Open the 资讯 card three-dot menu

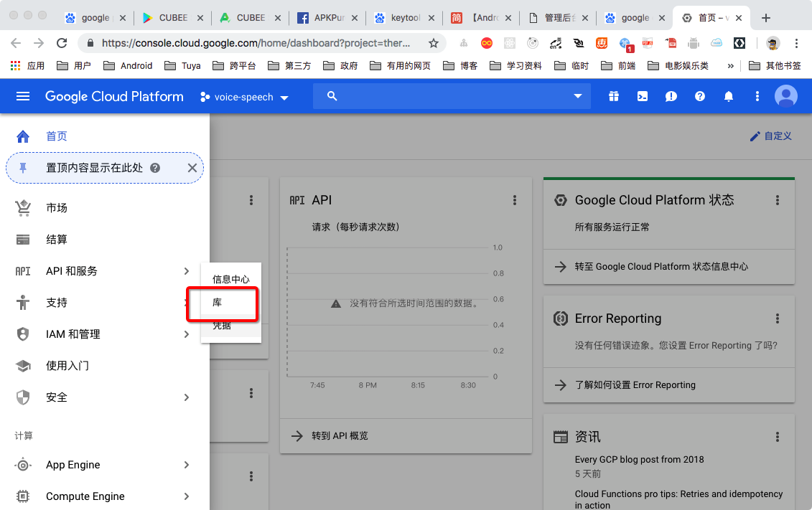[778, 437]
